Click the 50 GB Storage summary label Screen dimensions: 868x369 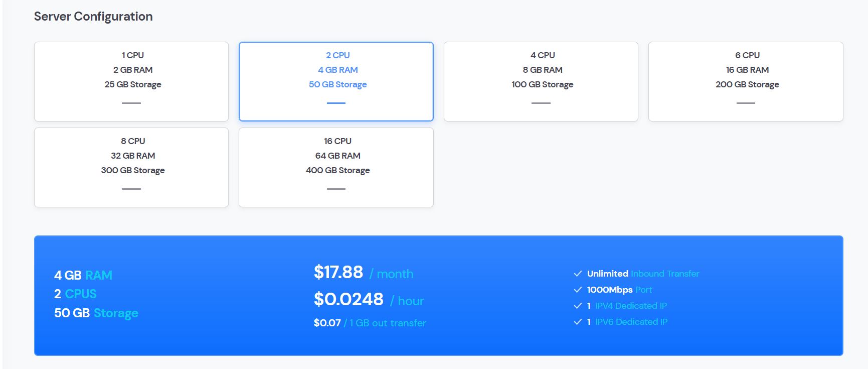(x=96, y=313)
